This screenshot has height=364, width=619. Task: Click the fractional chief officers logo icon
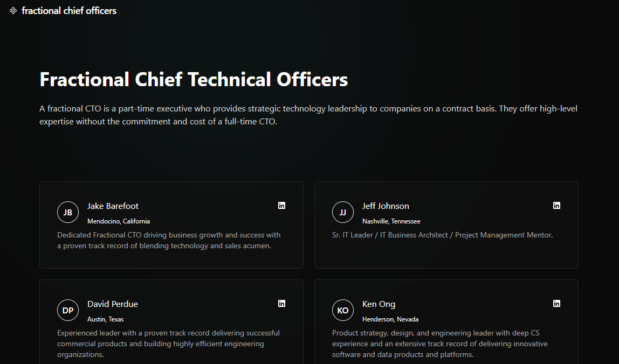pyautogui.click(x=12, y=10)
